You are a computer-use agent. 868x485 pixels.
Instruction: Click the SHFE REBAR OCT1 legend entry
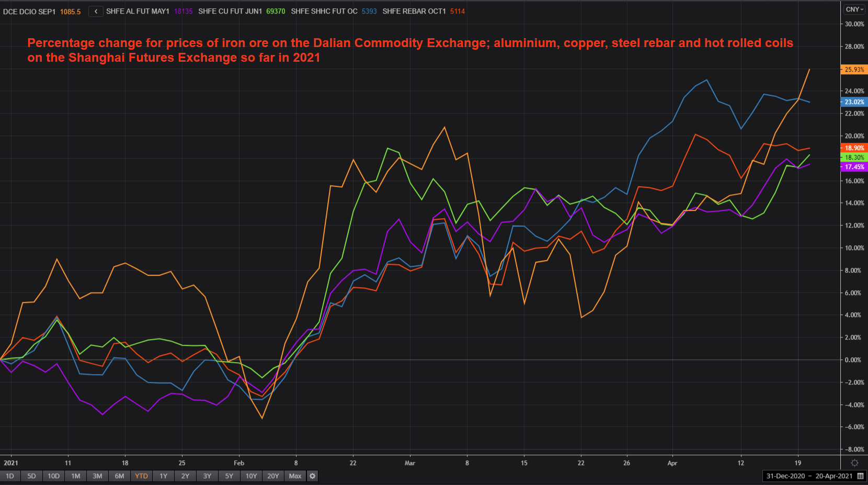pos(414,11)
